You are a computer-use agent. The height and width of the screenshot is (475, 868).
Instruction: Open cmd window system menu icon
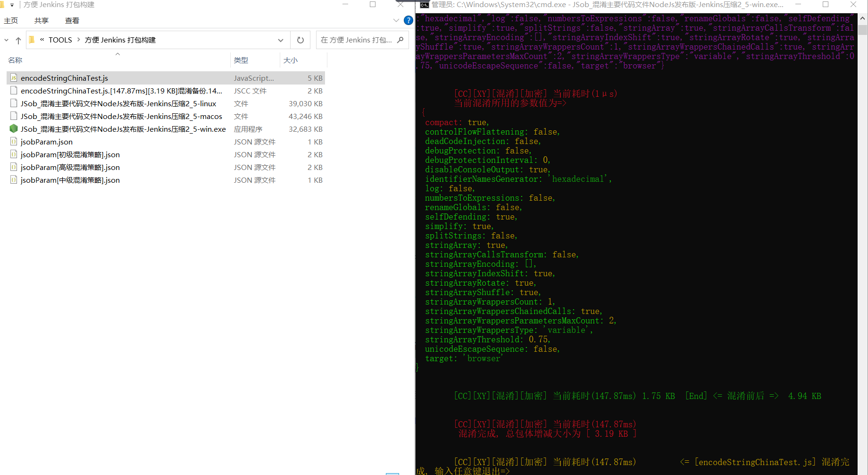click(x=424, y=5)
